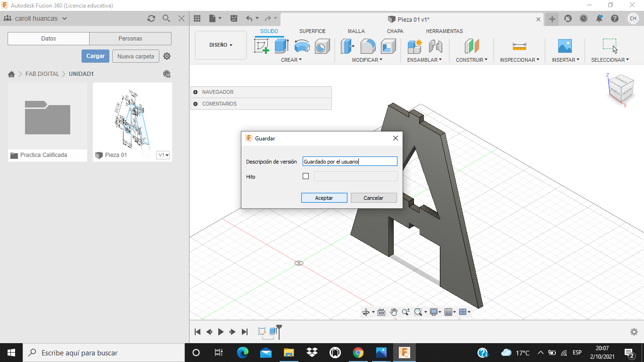
Task: Open the DISEÑO workspace dropdown
Action: point(221,45)
